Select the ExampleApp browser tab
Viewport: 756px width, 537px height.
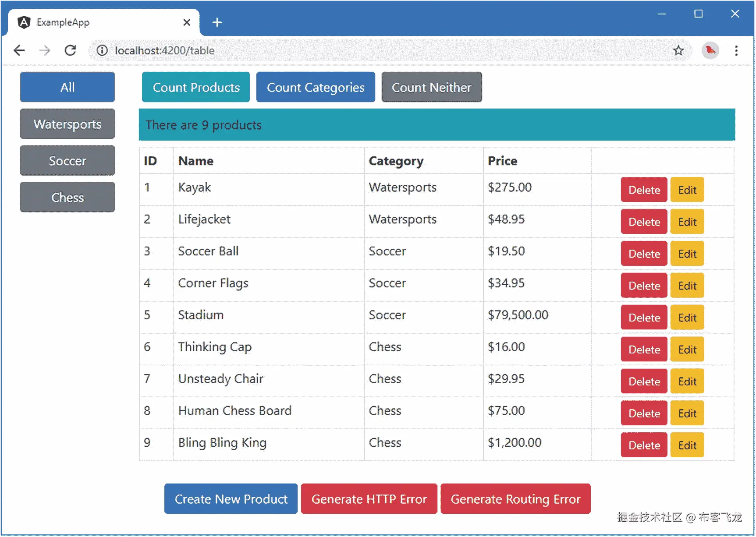point(104,22)
